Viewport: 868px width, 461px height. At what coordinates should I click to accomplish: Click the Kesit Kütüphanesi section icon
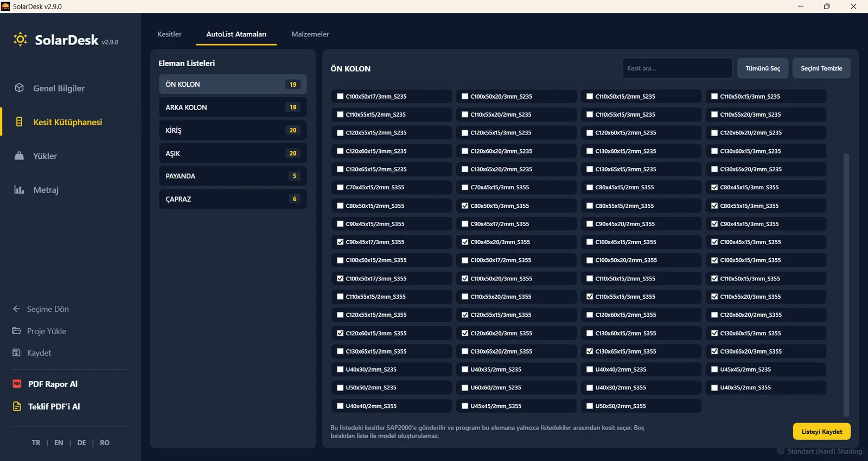click(19, 122)
